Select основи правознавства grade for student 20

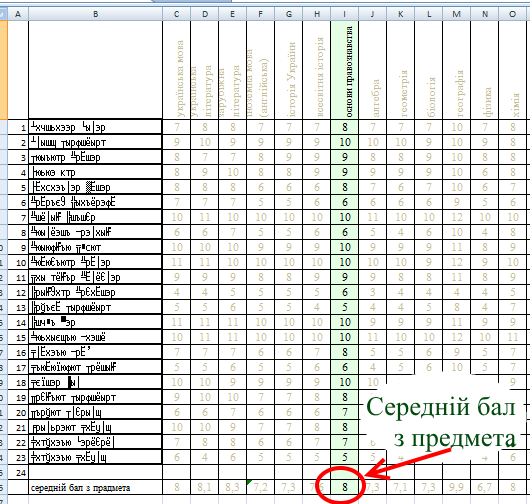pos(344,412)
